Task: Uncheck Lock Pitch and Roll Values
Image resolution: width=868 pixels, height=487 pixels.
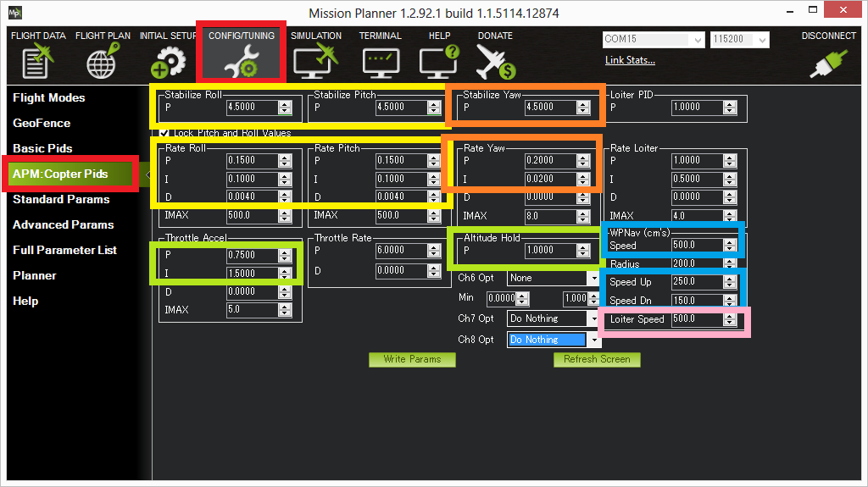Action: click(x=164, y=133)
